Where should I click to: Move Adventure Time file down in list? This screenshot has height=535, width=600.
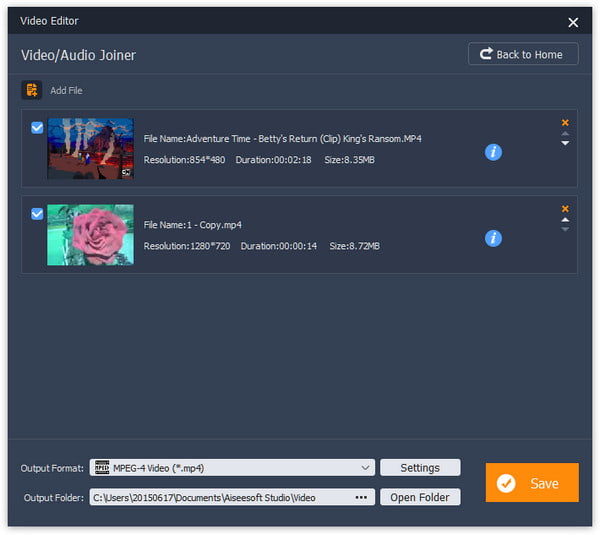coord(565,143)
